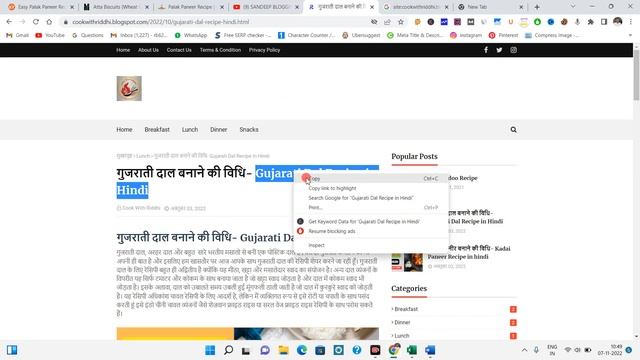Click the blog search magnifier icon
This screenshot has height=360, width=640.
[x=513, y=129]
